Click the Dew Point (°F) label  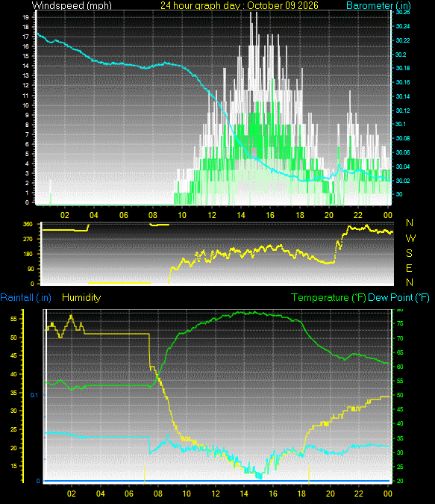pos(398,298)
